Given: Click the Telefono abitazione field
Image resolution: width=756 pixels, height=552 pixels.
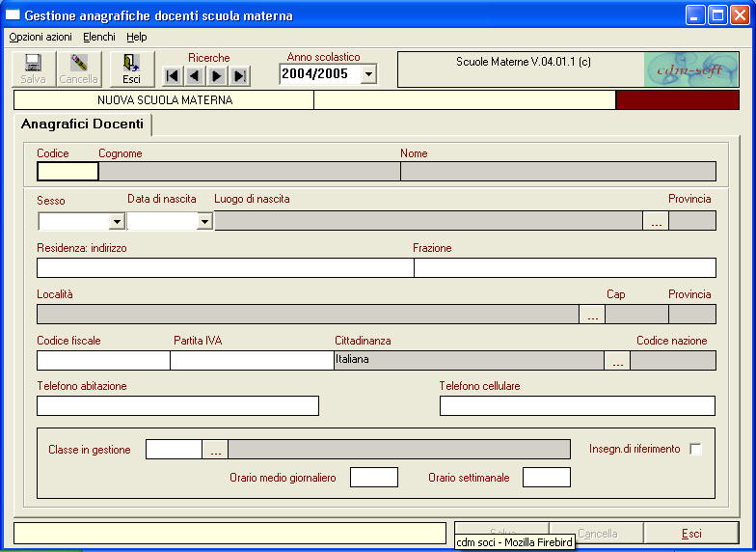Looking at the screenshot, I should pyautogui.click(x=177, y=405).
